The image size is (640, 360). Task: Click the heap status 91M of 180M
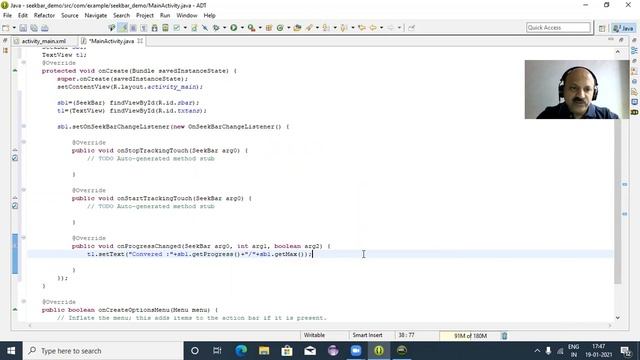[470, 336]
